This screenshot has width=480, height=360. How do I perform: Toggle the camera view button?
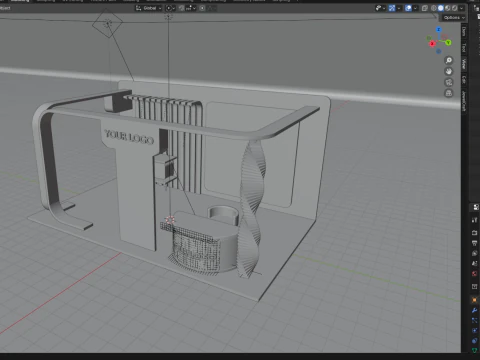449,82
